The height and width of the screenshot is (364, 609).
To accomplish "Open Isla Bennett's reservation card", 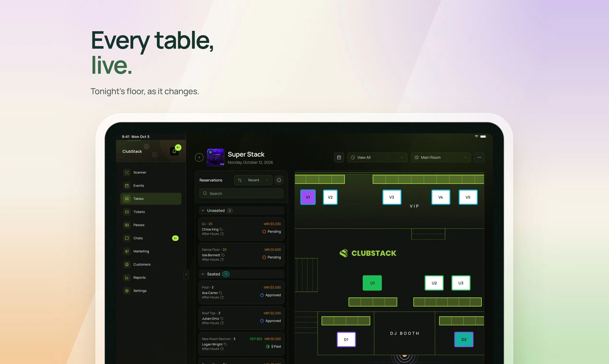I will [x=241, y=254].
